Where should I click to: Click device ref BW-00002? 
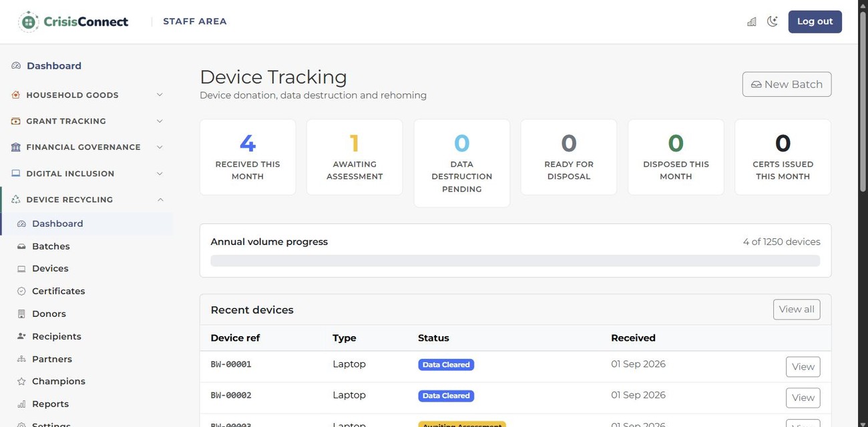pos(231,395)
